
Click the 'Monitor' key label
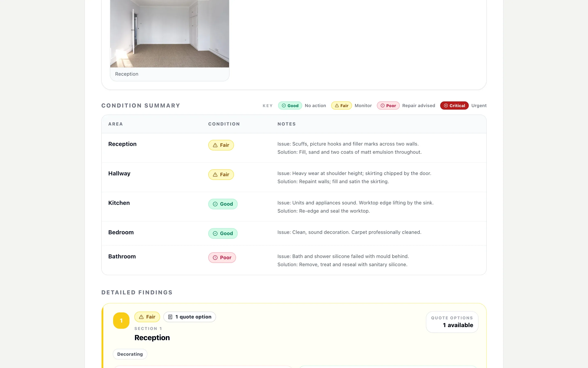point(363,106)
